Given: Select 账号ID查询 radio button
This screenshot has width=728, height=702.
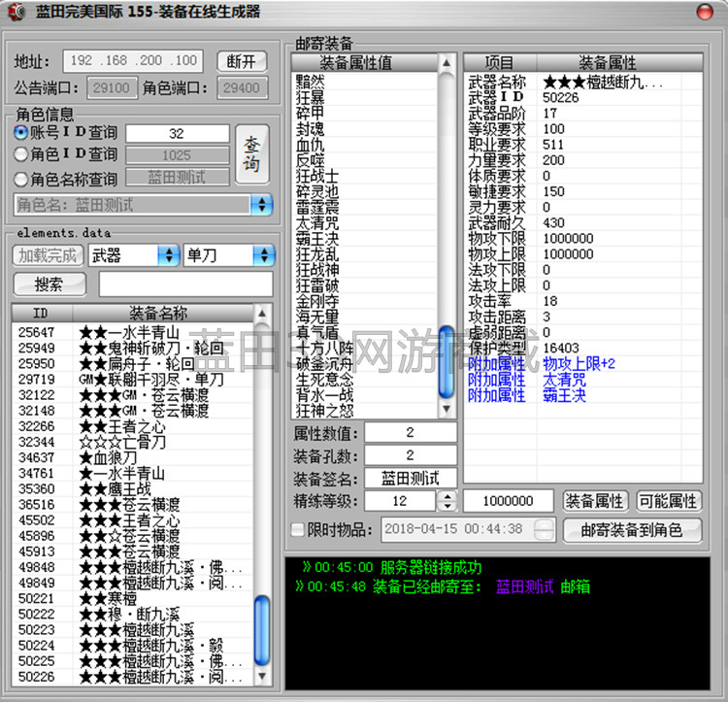Looking at the screenshot, I should 21,132.
